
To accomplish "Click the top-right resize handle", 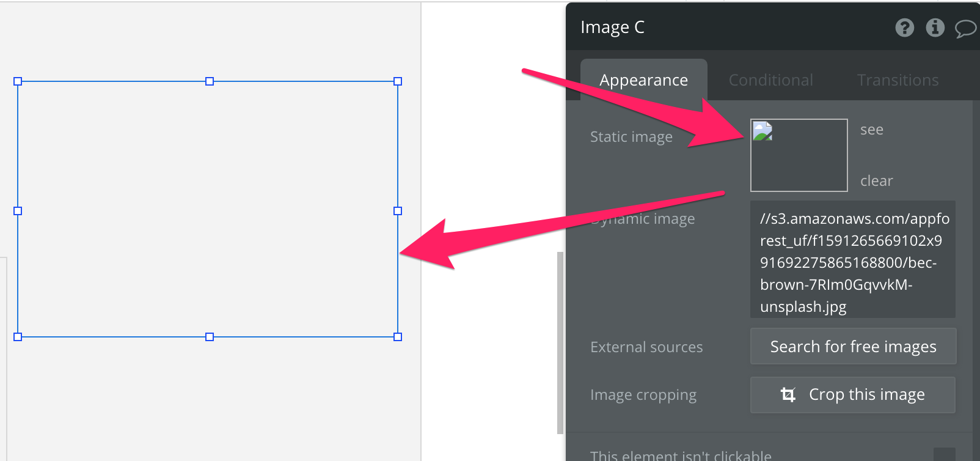I will pyautogui.click(x=398, y=81).
